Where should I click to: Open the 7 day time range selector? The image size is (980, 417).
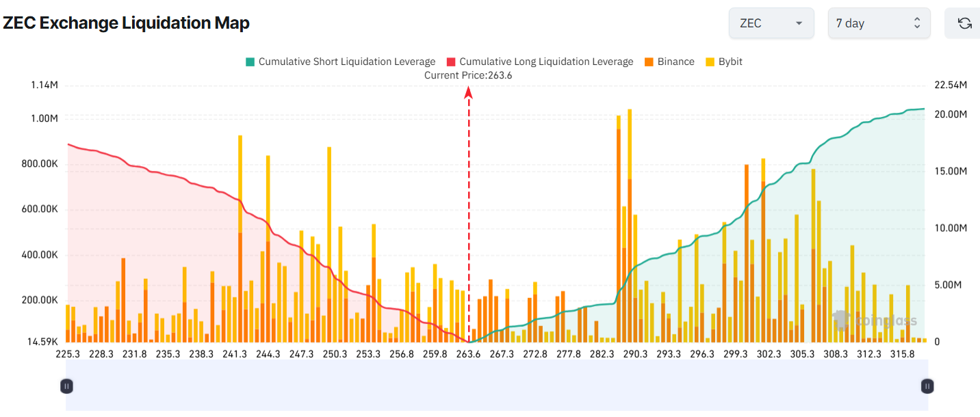879,23
